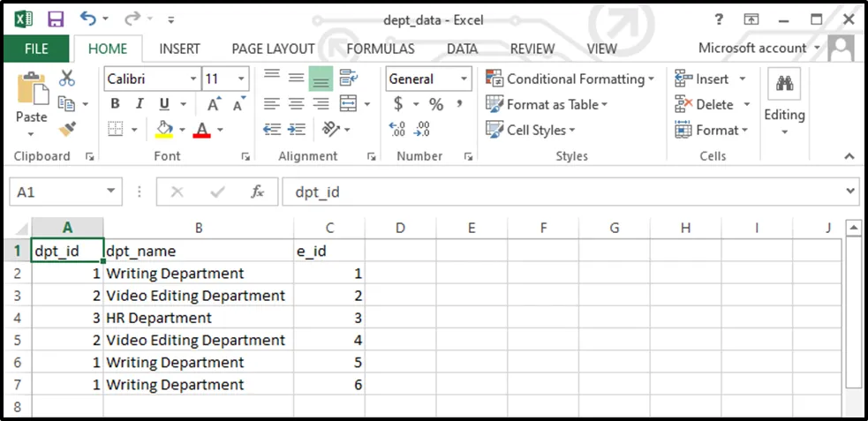Expand the General number format dropdown

pyautogui.click(x=464, y=79)
